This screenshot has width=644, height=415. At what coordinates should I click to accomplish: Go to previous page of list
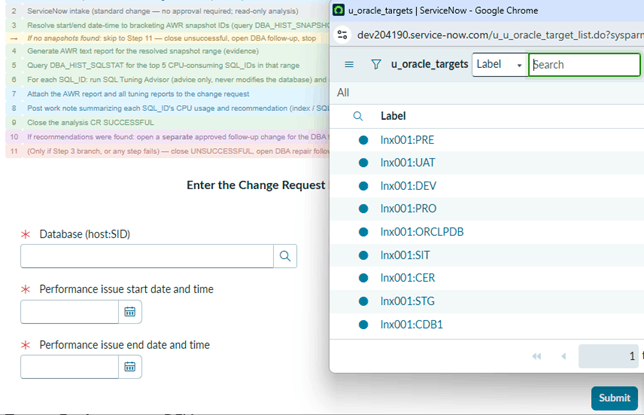tap(564, 356)
